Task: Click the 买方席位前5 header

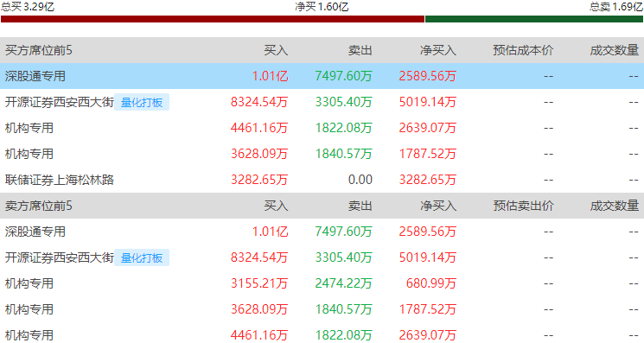Action: coord(39,50)
